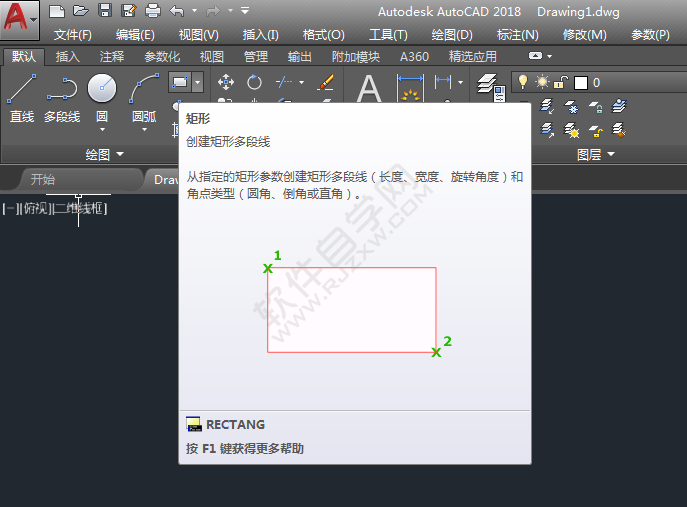
Task: Click the Open file folder icon
Action: coord(81,11)
